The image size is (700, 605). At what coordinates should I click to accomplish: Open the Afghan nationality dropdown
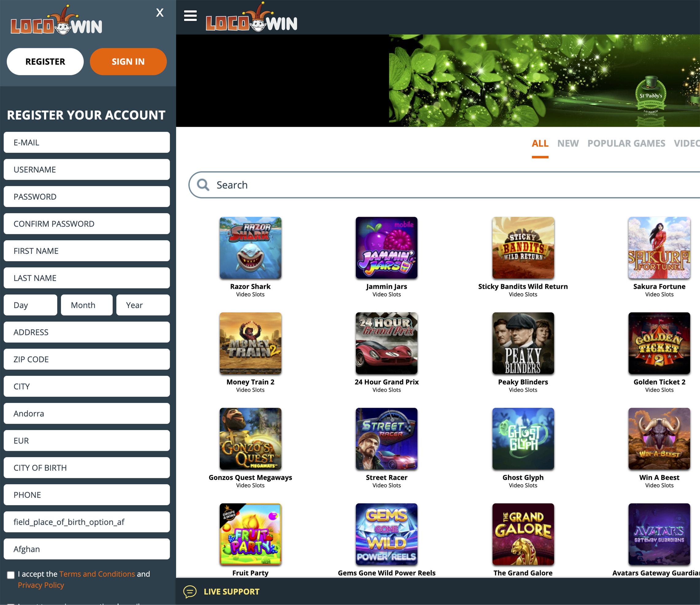pyautogui.click(x=87, y=549)
